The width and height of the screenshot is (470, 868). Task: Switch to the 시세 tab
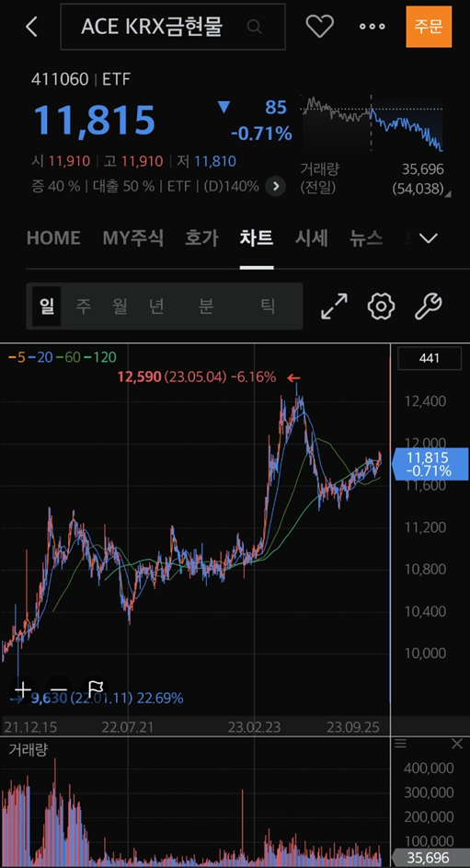tap(311, 238)
